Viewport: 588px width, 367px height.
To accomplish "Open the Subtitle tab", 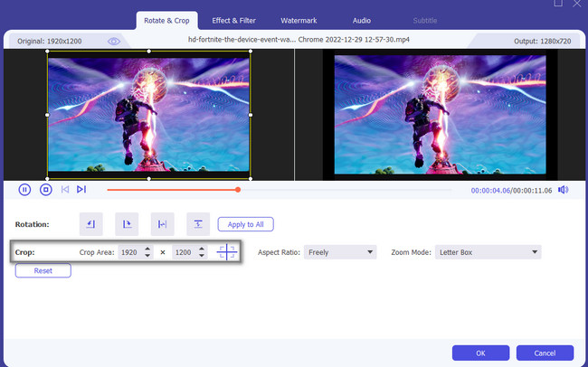I will [425, 21].
